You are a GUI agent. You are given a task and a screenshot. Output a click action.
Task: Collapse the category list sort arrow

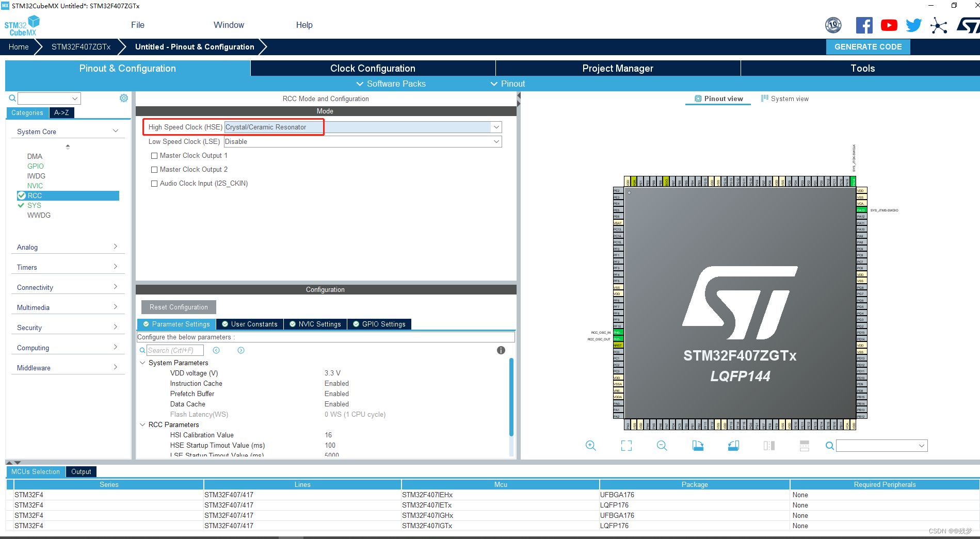click(68, 146)
